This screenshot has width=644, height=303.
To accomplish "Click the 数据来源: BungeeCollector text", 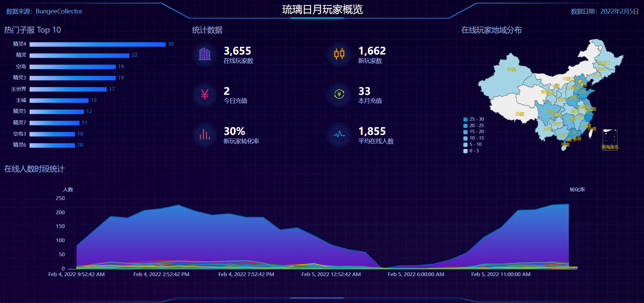I will (44, 11).
